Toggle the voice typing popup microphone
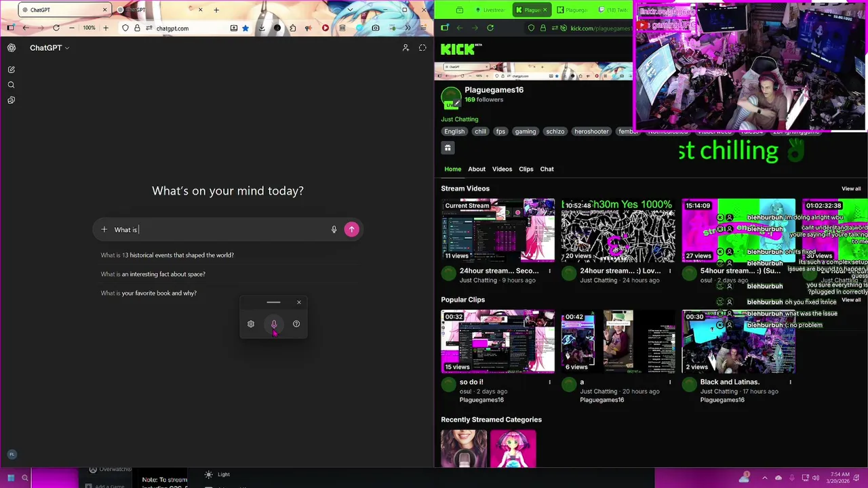The image size is (868, 488). (x=274, y=324)
